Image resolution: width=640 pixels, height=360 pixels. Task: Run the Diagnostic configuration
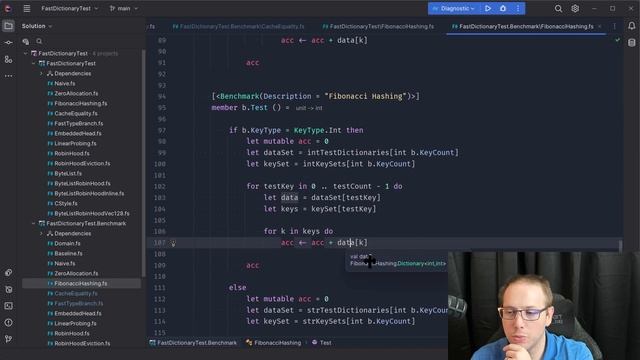coord(488,8)
